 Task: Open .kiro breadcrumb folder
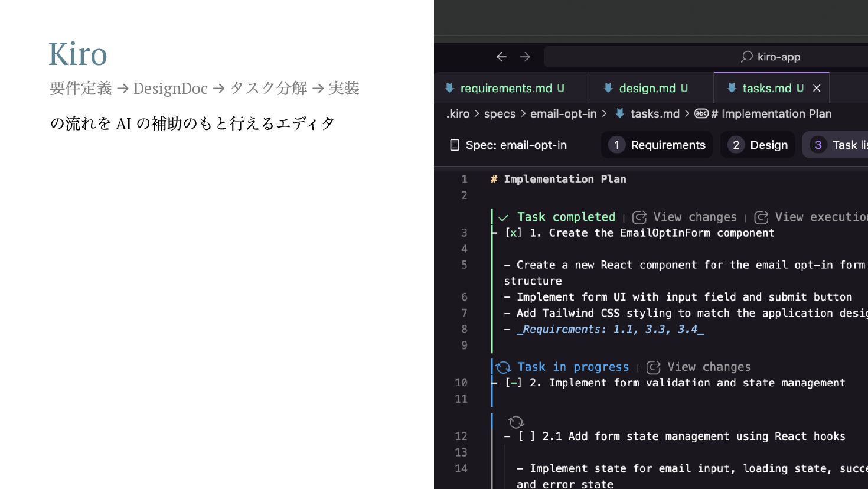[x=458, y=114]
